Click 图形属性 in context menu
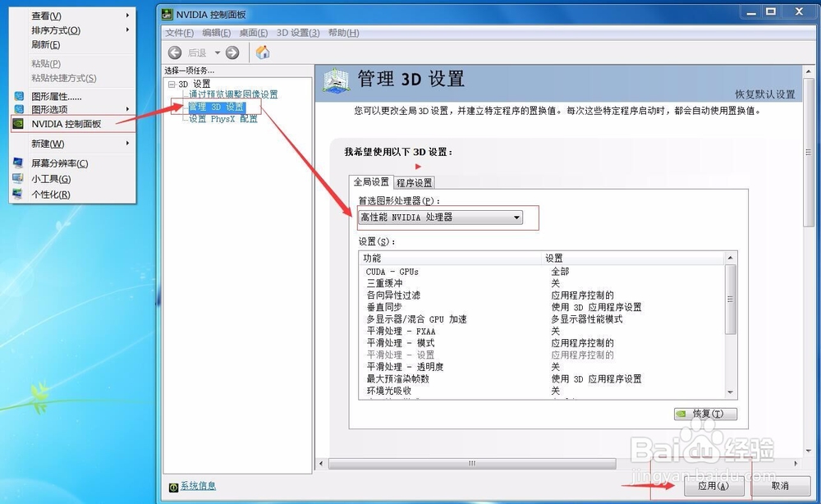Image resolution: width=821 pixels, height=504 pixels. pyautogui.click(x=73, y=96)
